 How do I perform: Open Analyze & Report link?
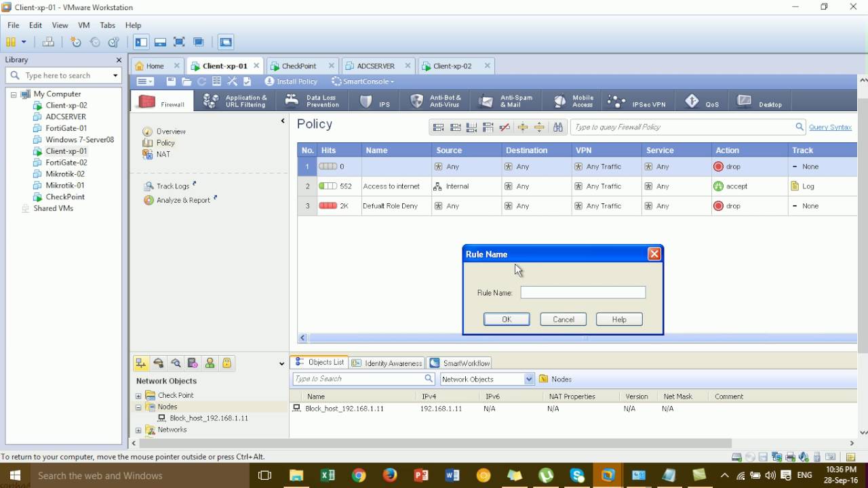pyautogui.click(x=183, y=201)
